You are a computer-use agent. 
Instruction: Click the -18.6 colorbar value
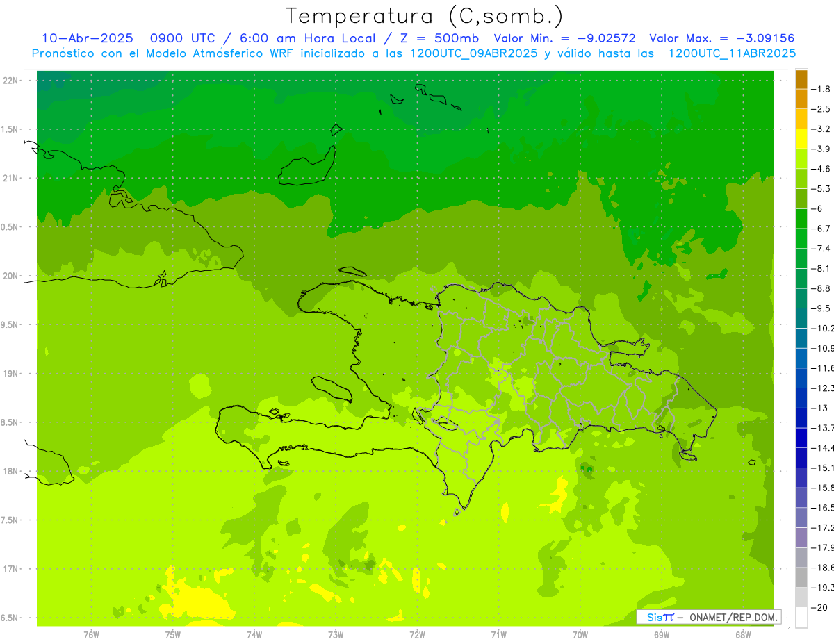point(823,568)
